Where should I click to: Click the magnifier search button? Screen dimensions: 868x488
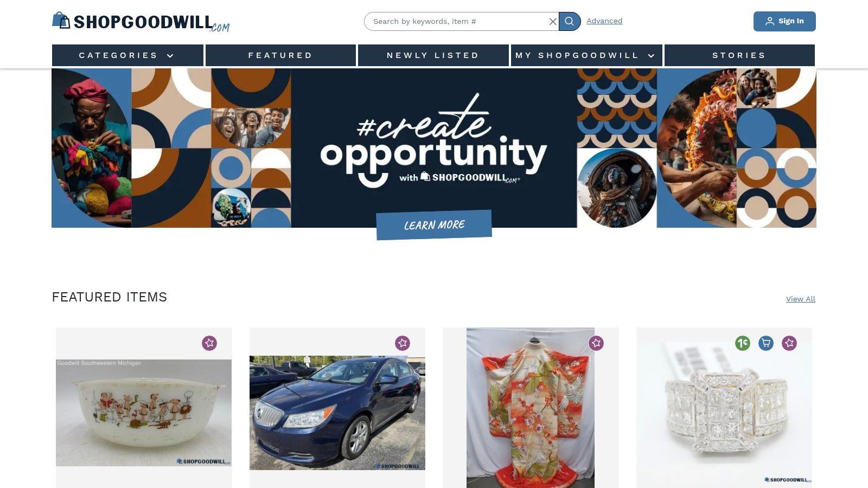click(569, 21)
